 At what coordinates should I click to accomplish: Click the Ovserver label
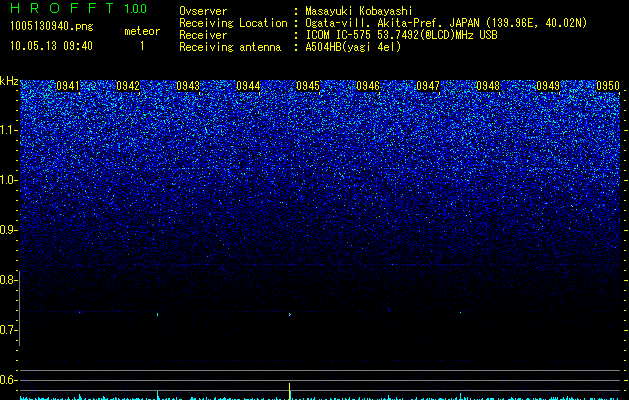tap(203, 11)
